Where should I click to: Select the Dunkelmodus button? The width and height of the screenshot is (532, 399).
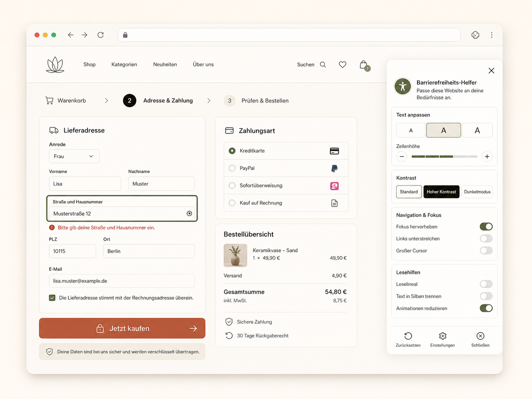(x=477, y=192)
